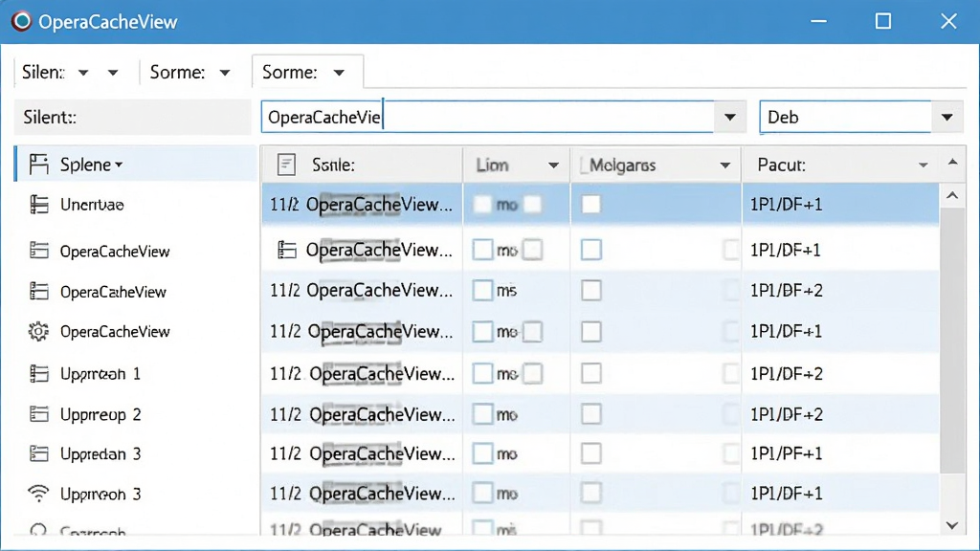
Task: Click the small up triangle at the header's right end
Action: click(952, 163)
